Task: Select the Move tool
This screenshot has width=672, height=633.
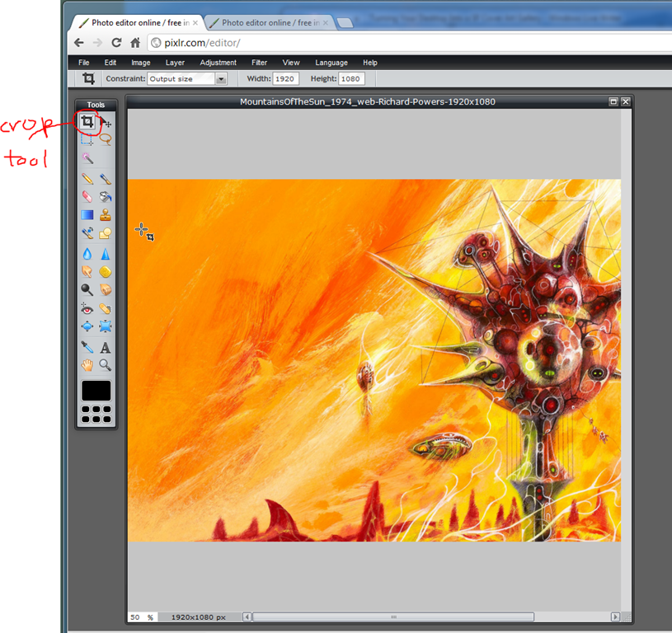Action: point(106,123)
